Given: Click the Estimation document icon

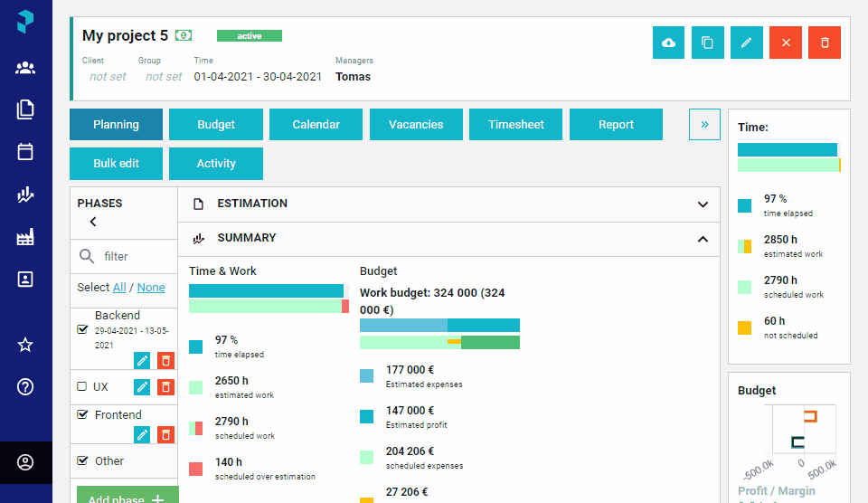Looking at the screenshot, I should tap(198, 204).
